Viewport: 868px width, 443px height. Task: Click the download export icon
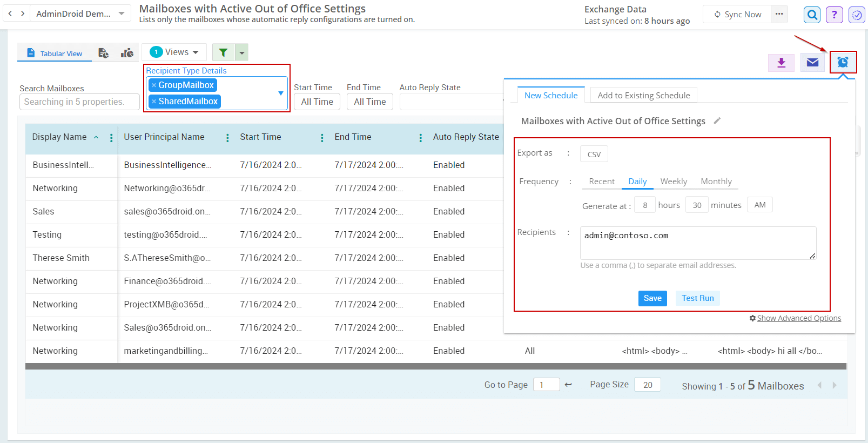tap(781, 63)
